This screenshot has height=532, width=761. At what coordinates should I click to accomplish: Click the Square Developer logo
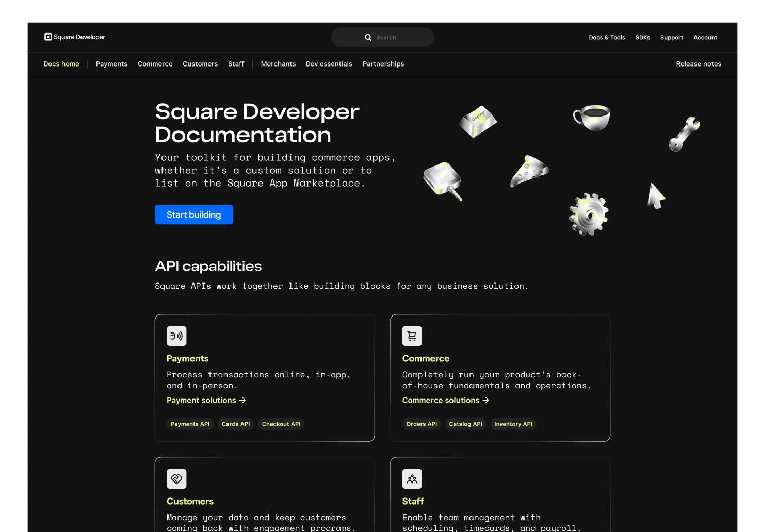tap(75, 37)
